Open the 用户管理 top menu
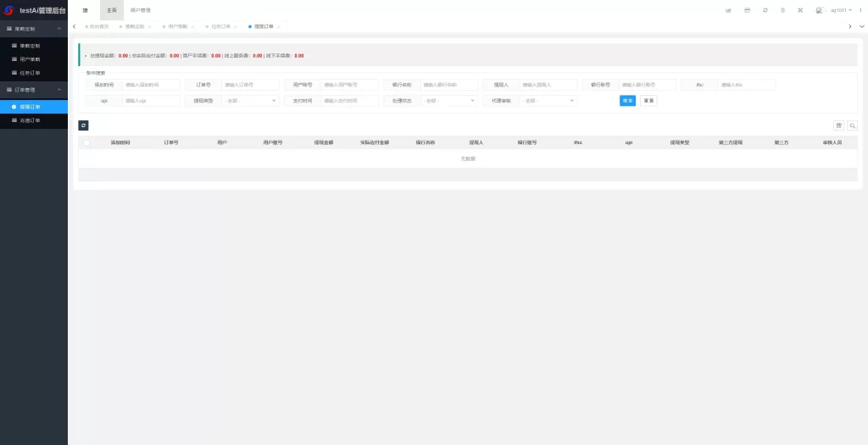The width and height of the screenshot is (868, 445). [140, 10]
